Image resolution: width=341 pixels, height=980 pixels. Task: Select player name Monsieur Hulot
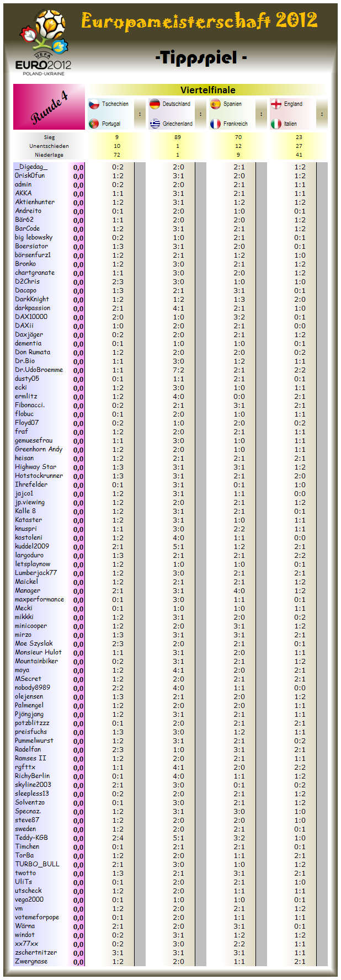tap(38, 652)
